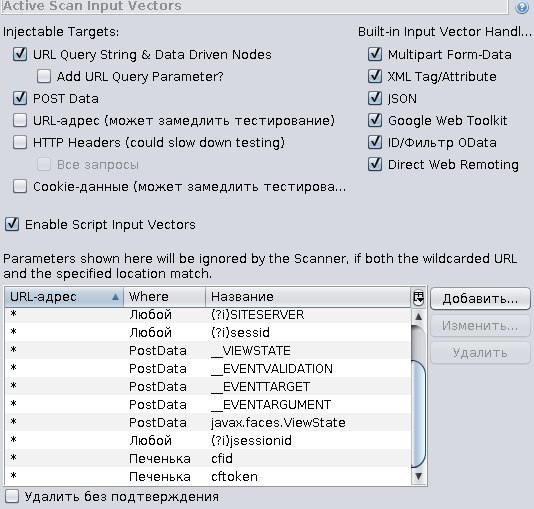Toggle the POST Data checkbox
This screenshot has height=509, width=534.
click(20, 98)
